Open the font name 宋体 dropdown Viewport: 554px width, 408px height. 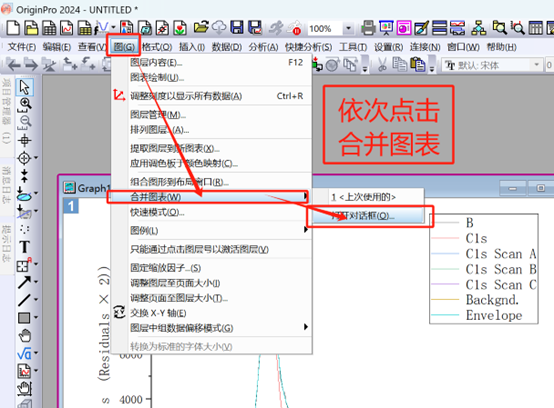pyautogui.click(x=536, y=65)
